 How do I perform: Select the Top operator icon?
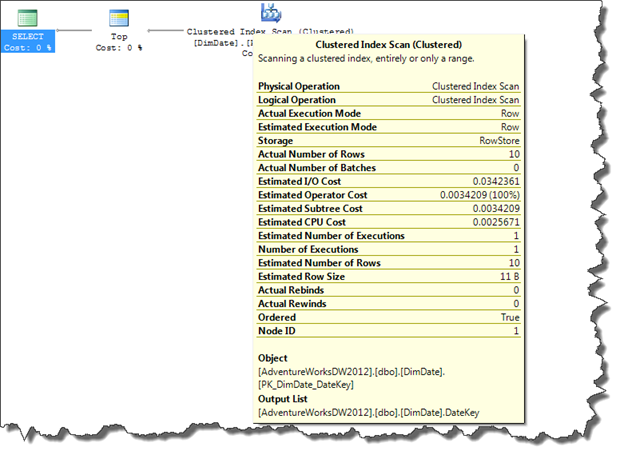(118, 17)
